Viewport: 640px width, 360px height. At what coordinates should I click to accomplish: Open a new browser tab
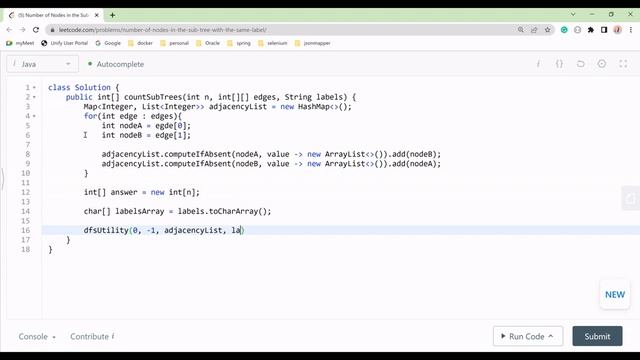tap(112, 15)
